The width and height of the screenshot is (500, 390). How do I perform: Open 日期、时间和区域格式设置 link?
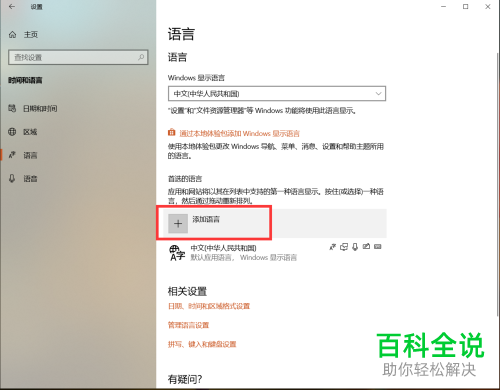pyautogui.click(x=209, y=306)
